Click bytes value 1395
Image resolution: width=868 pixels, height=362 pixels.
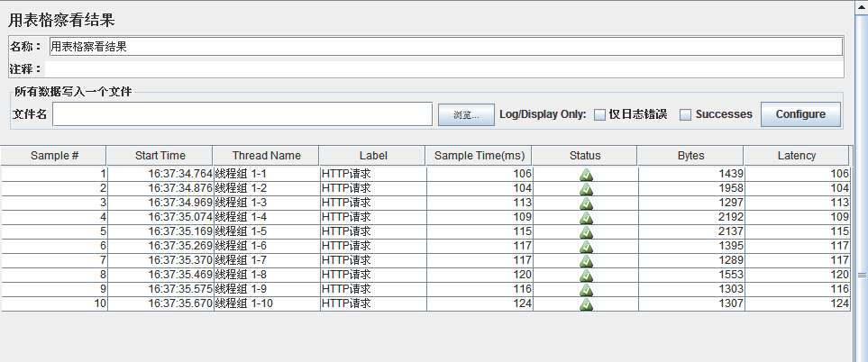pyautogui.click(x=731, y=246)
